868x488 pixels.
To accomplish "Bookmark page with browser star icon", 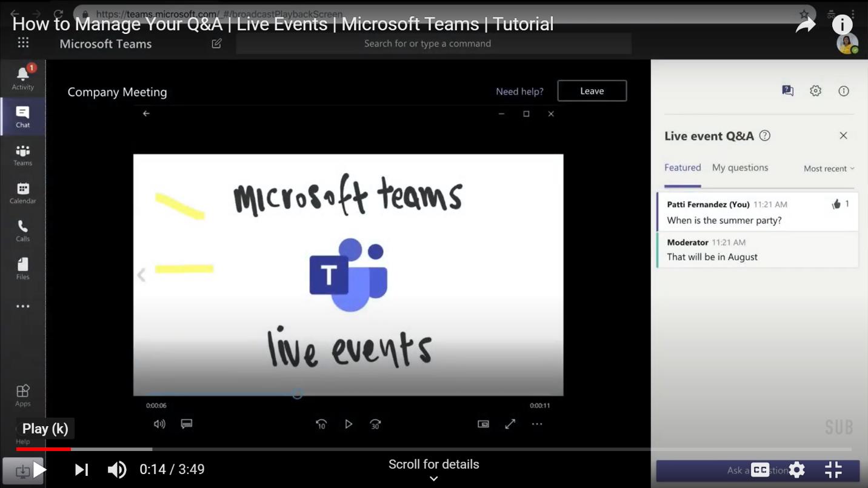I will click(x=804, y=13).
